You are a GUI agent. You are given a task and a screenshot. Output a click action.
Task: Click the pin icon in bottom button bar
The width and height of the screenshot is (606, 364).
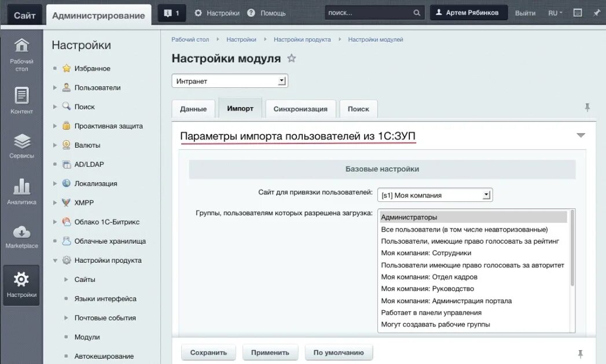580,354
